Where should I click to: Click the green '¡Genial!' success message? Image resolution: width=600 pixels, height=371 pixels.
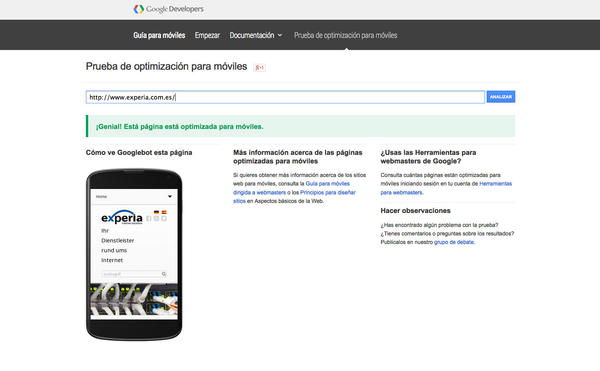coord(301,126)
